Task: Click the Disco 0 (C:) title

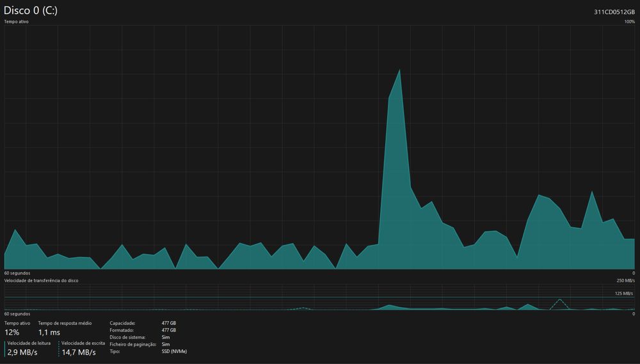Action: tap(31, 11)
